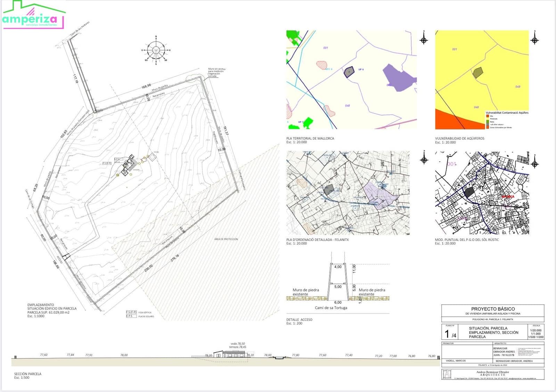Select the architect name BENNASSAR OBRADOR, ANDREU

coord(514,361)
